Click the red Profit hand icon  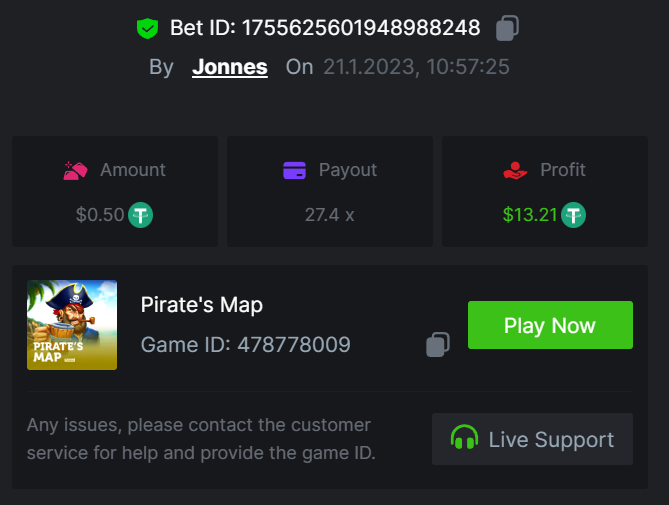point(515,170)
